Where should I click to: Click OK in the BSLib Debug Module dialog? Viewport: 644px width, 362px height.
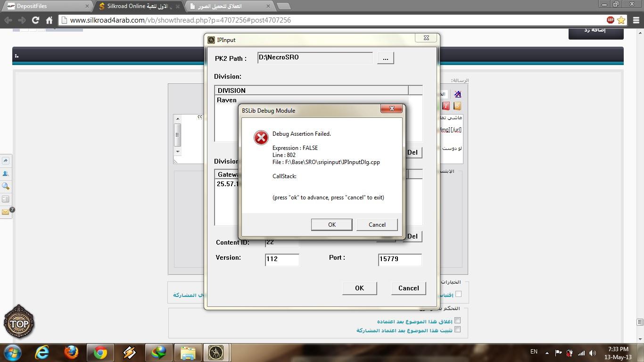coord(331,225)
